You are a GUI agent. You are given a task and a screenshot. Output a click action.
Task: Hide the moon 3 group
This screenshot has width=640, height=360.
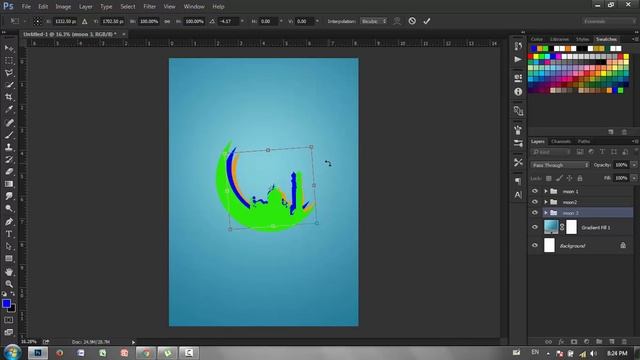point(535,213)
